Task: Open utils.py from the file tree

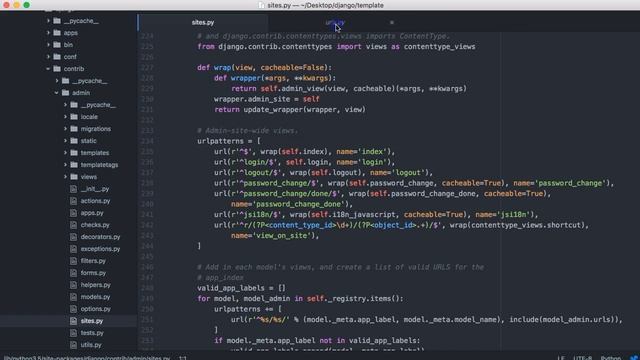Action: (91, 345)
